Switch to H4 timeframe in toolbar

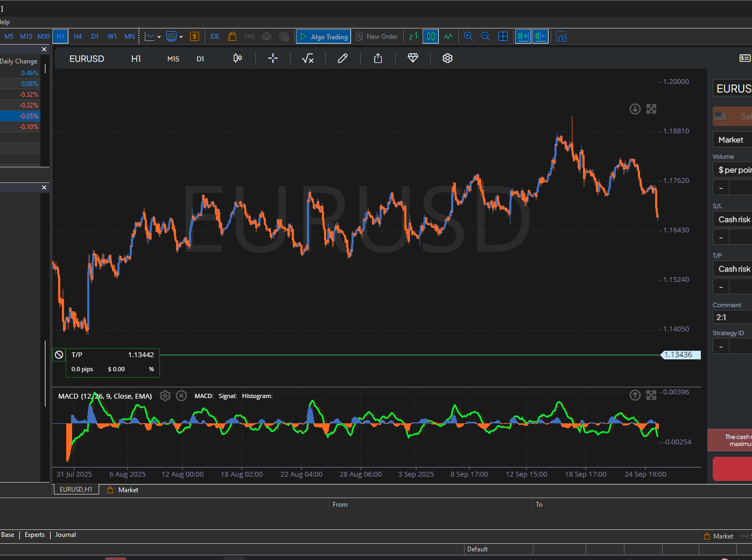(x=78, y=37)
